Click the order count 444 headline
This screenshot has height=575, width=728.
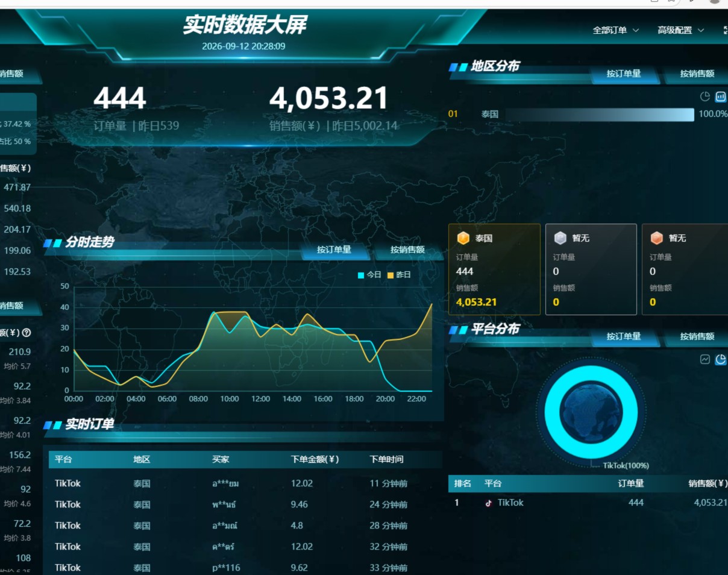(119, 98)
